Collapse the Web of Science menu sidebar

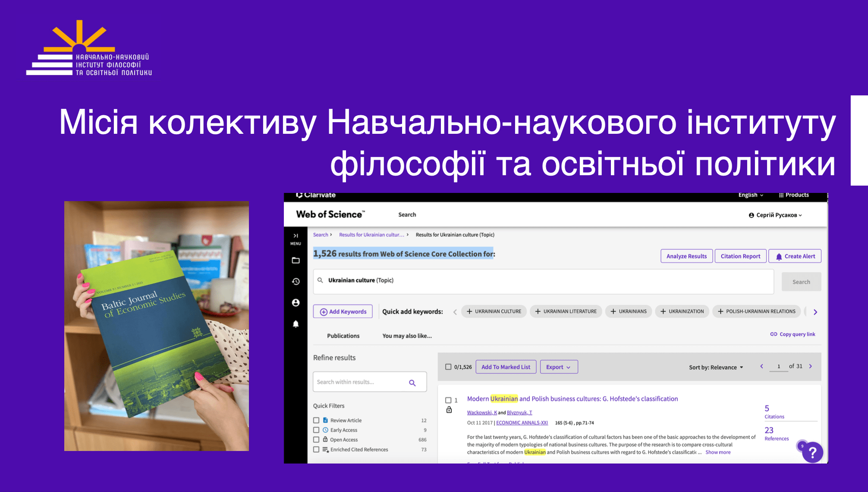(x=296, y=237)
